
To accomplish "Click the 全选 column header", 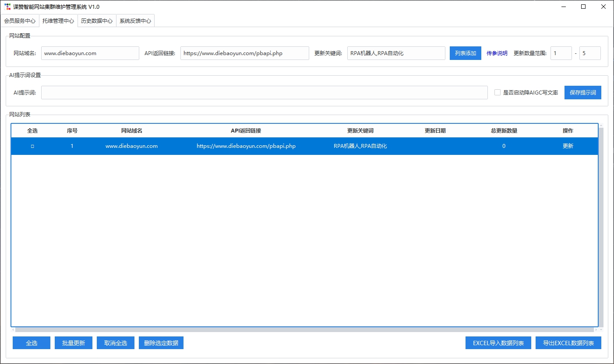I will pyautogui.click(x=32, y=131).
